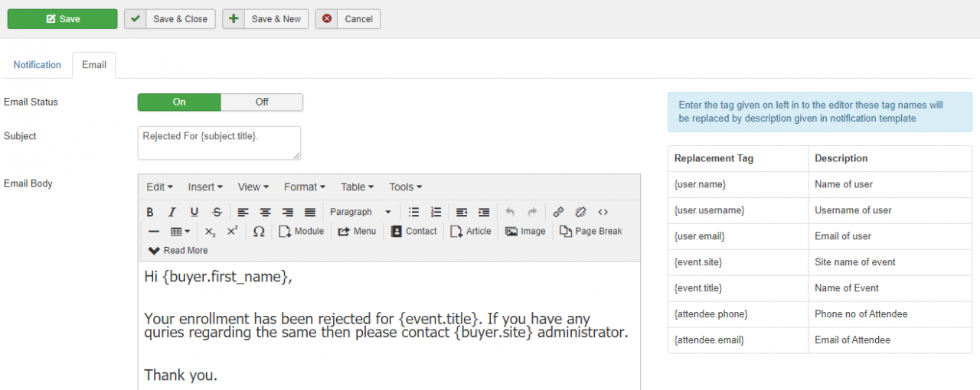Center align the email body text

coord(265,212)
